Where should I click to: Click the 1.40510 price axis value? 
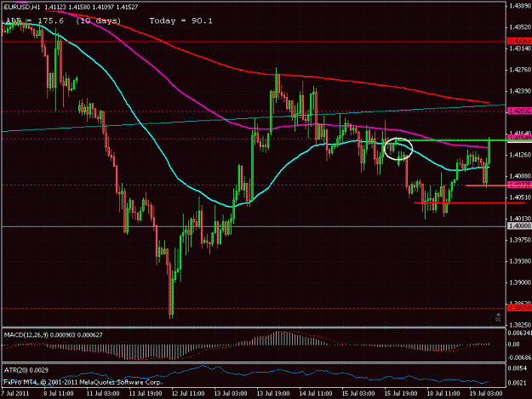coord(520,197)
